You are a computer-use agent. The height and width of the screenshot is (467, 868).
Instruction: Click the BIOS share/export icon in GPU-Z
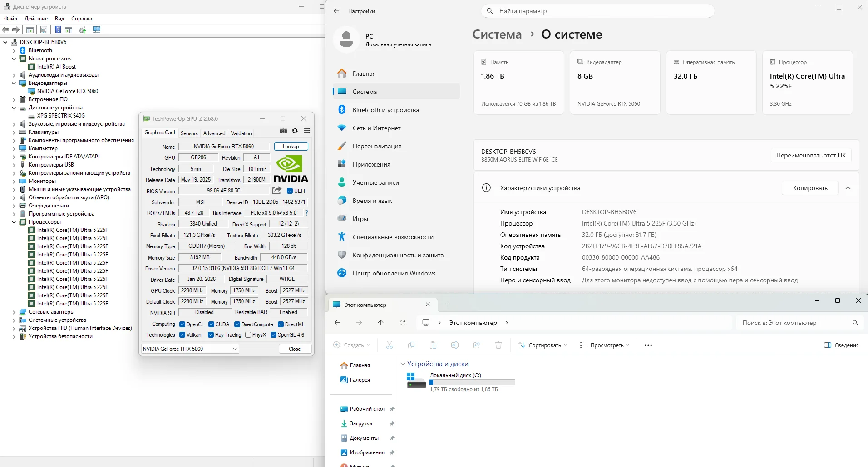tap(276, 191)
